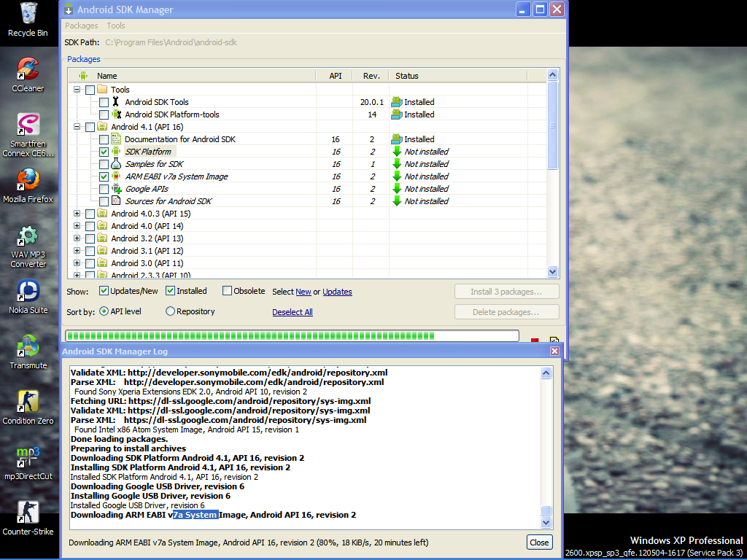
Task: Launch Counter-Strike desktop icon
Action: point(28,518)
